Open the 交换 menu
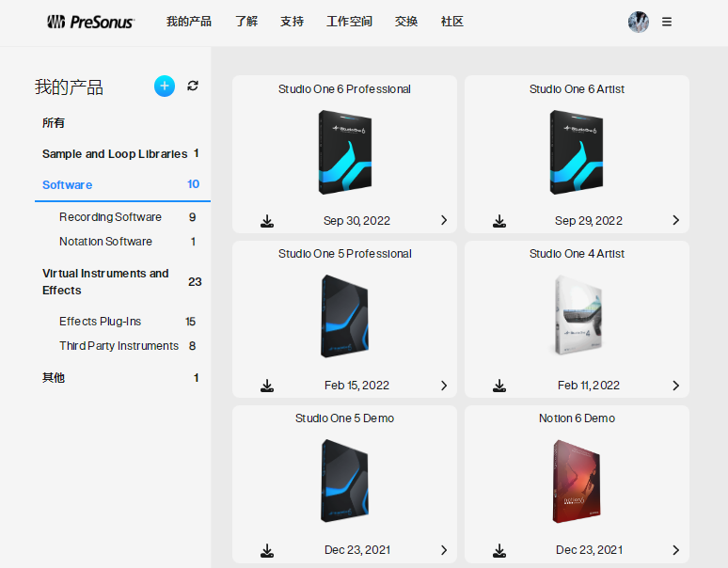728x568 pixels. click(x=406, y=22)
